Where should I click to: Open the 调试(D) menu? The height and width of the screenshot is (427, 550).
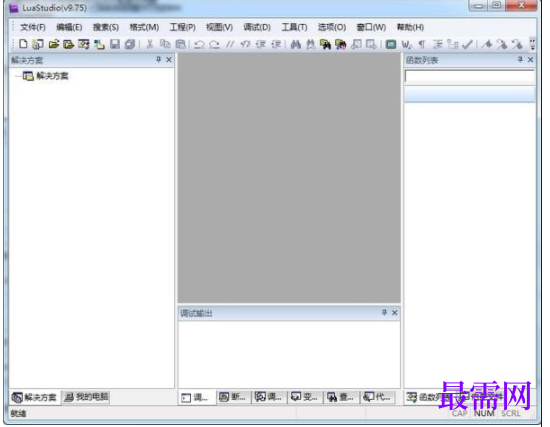click(257, 27)
